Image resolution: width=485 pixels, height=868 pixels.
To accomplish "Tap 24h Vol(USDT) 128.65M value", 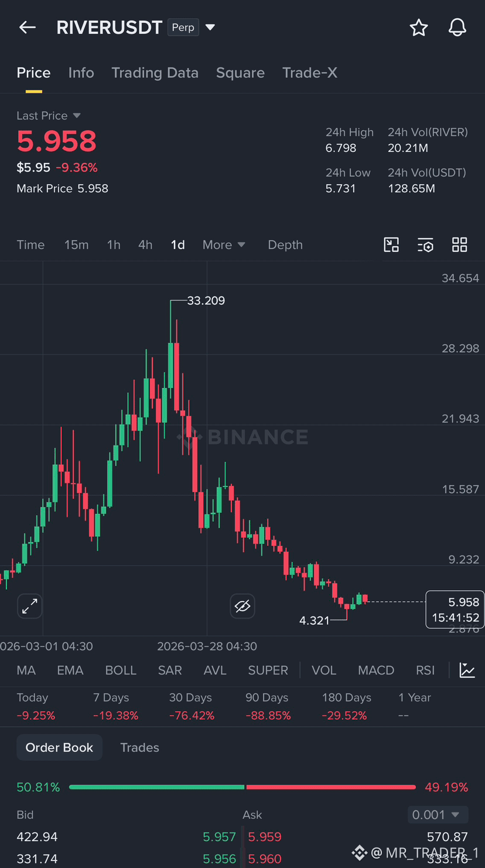I will [x=411, y=189].
